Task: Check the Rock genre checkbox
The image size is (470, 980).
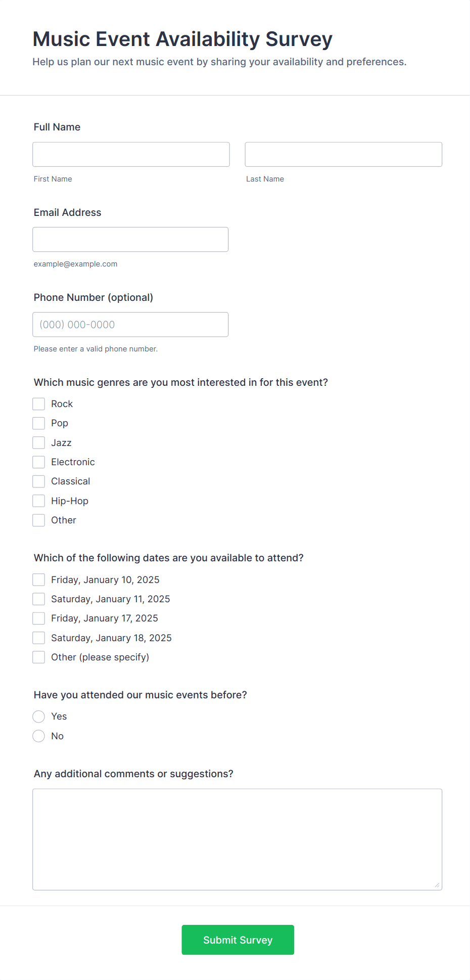Action: click(x=39, y=404)
